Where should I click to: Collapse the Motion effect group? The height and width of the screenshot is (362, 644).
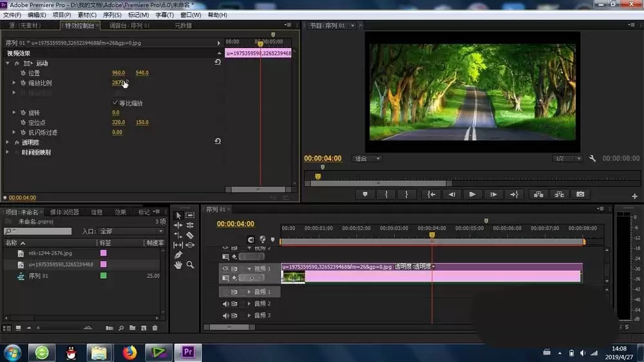(7, 63)
